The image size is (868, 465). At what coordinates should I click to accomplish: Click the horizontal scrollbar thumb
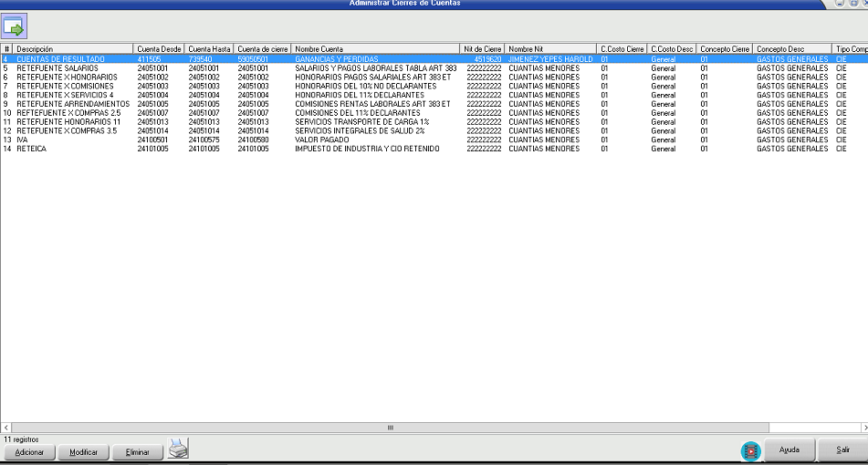click(x=390, y=428)
